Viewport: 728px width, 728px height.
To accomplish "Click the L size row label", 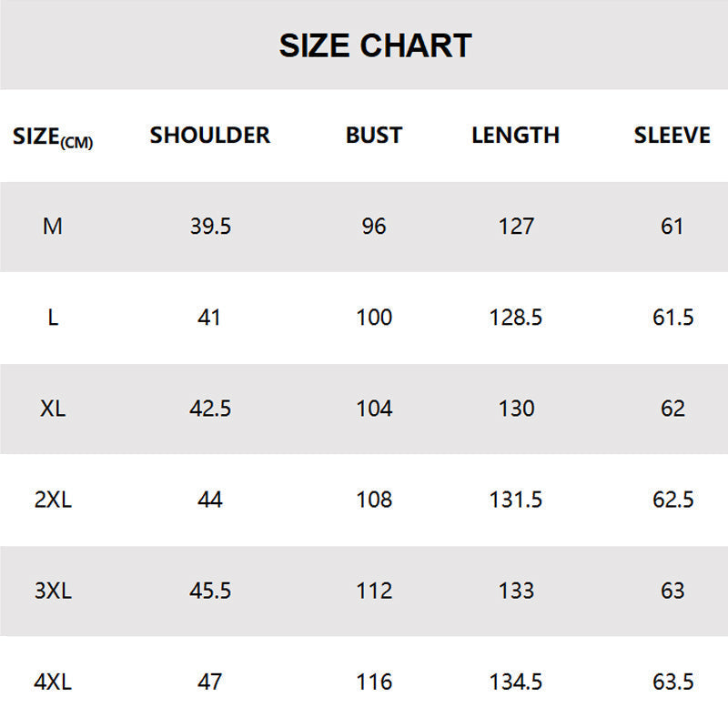I will pos(53,318).
